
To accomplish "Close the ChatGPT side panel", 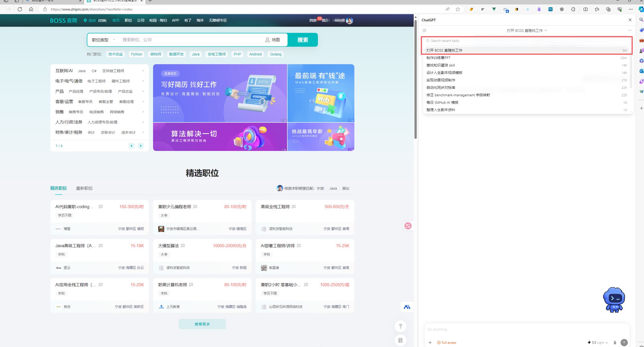I will pos(630,20).
